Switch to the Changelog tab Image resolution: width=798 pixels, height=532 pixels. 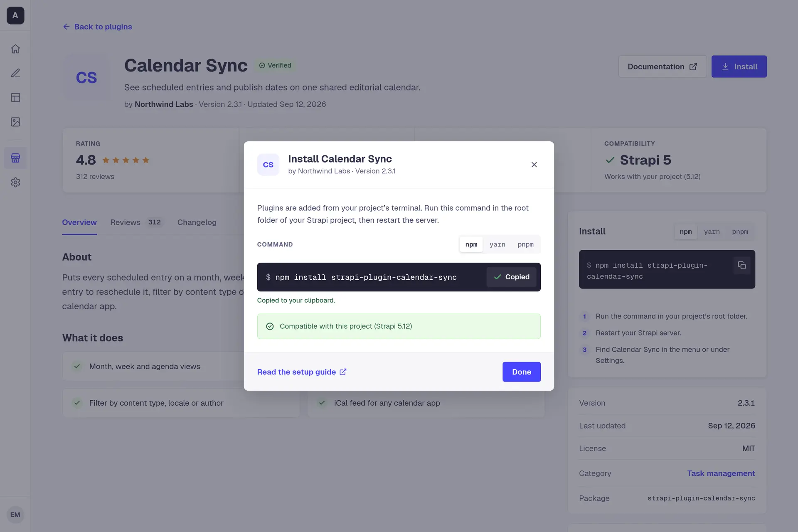point(197,222)
